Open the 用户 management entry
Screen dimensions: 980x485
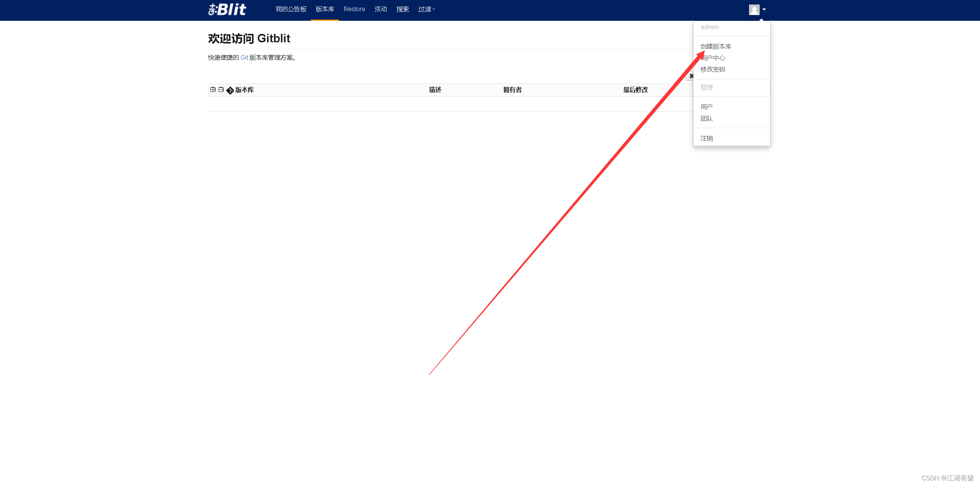[706, 107]
